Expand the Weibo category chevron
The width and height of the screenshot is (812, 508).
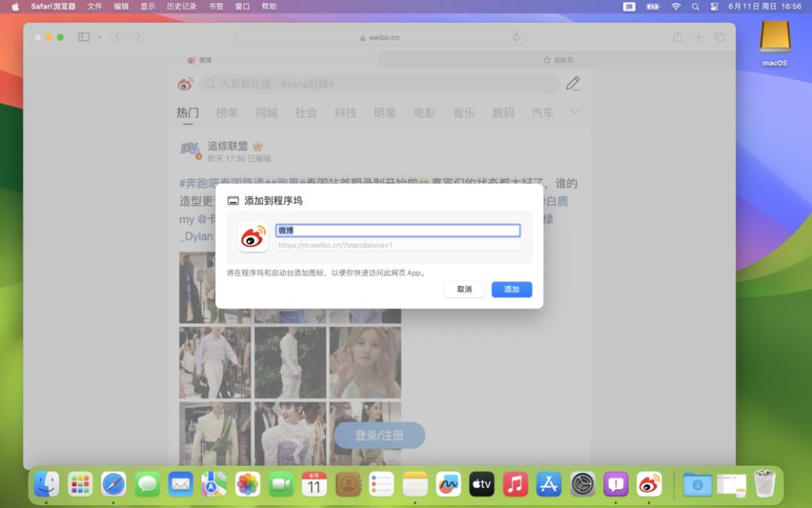[x=575, y=112]
